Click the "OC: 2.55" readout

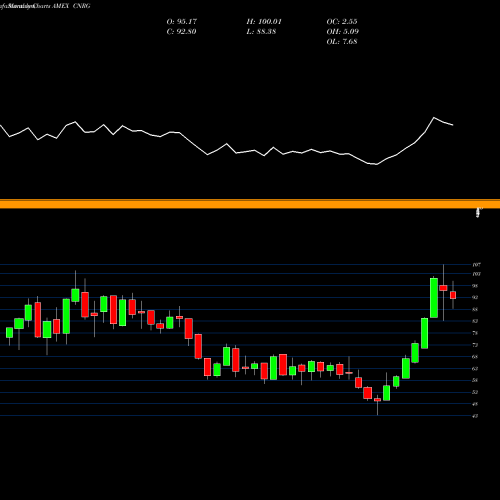point(342,22)
